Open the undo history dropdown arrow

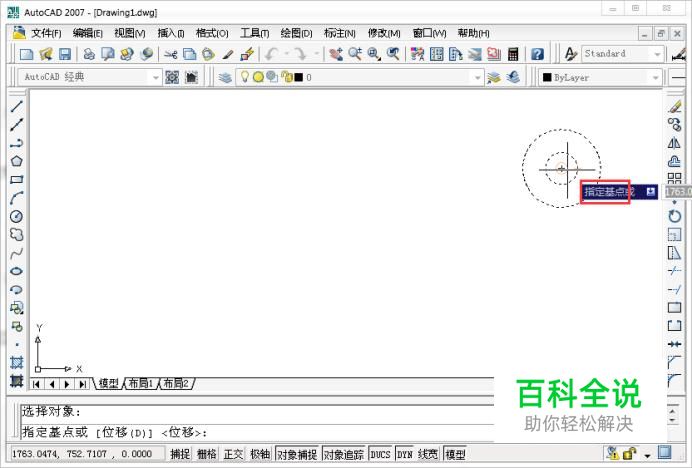tap(286, 54)
